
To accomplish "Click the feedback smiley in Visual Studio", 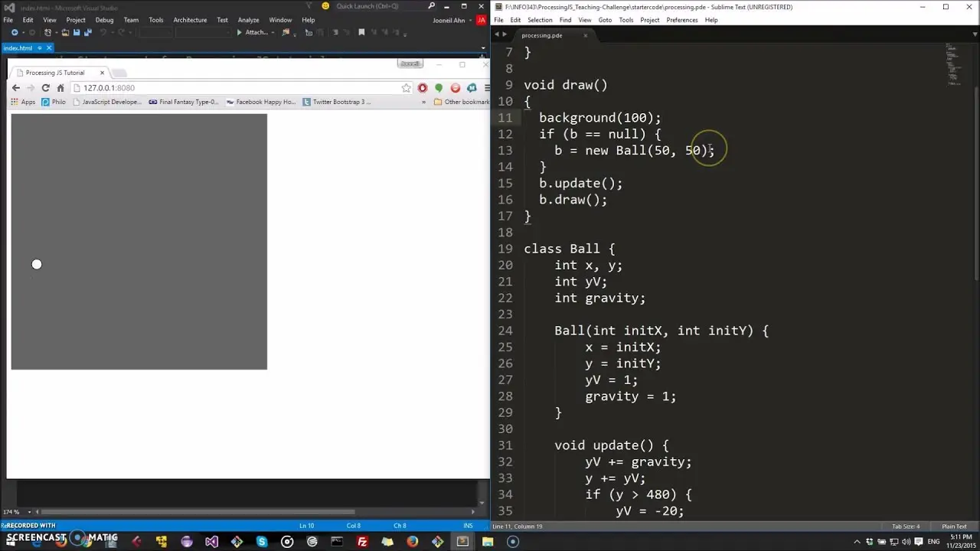I will pyautogui.click(x=325, y=6).
